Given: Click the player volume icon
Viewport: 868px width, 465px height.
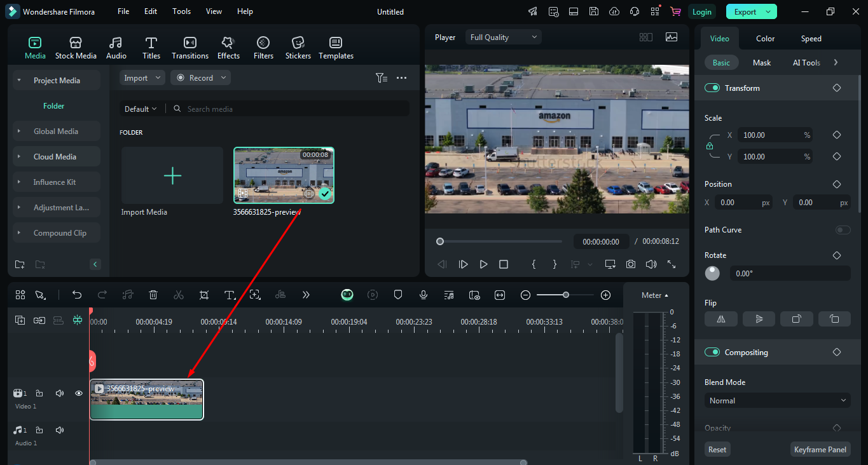Looking at the screenshot, I should pos(651,264).
